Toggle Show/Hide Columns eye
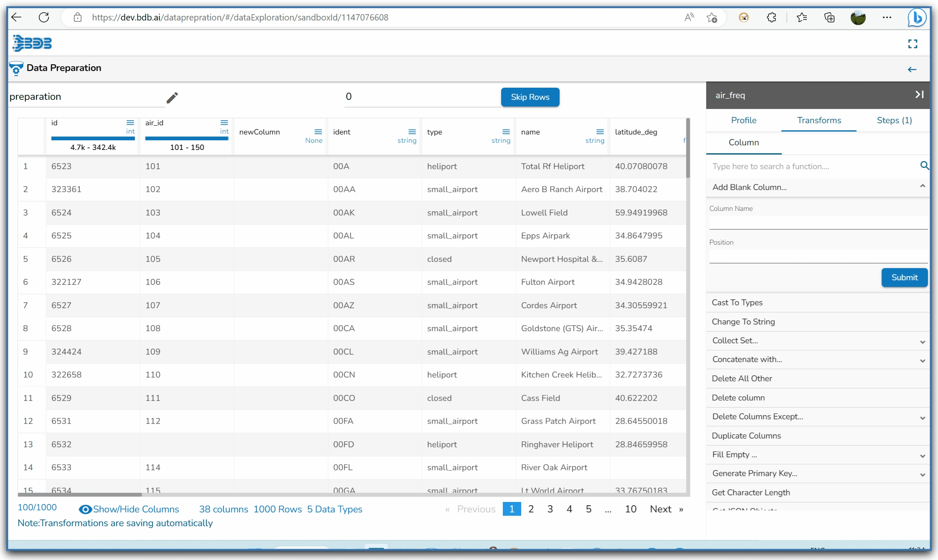Image resolution: width=938 pixels, height=560 pixels. pyautogui.click(x=85, y=509)
